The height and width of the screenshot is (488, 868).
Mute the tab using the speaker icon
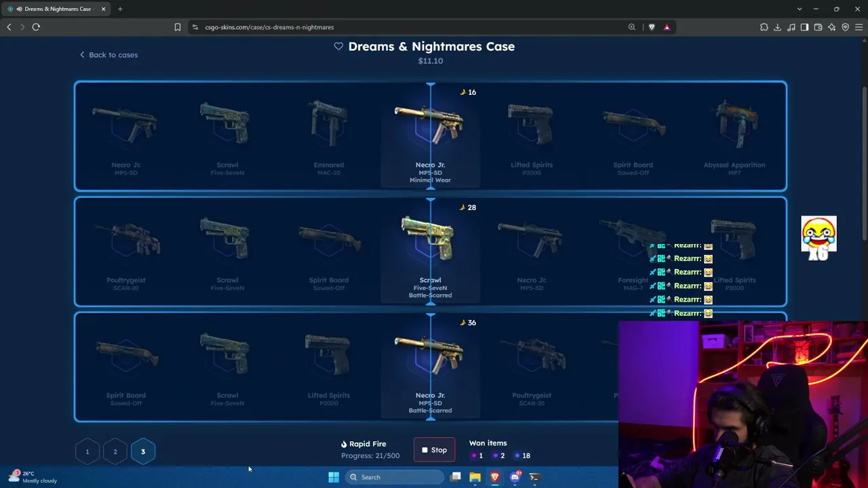(x=18, y=9)
